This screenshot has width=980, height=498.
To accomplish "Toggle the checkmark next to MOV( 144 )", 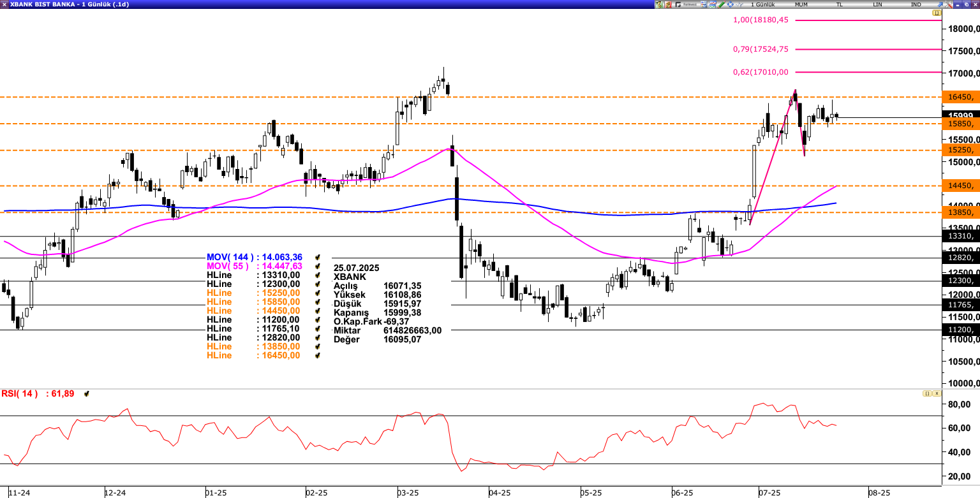I will pyautogui.click(x=317, y=257).
